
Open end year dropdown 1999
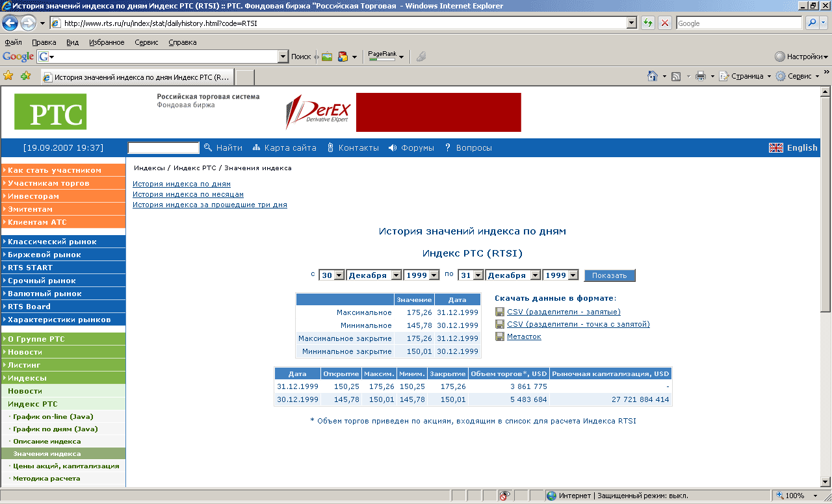pos(573,275)
